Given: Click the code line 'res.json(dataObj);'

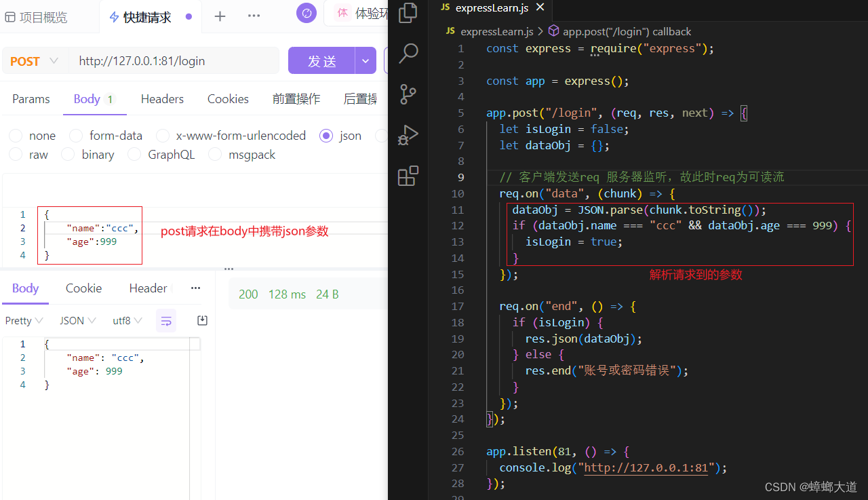Looking at the screenshot, I should [x=583, y=339].
